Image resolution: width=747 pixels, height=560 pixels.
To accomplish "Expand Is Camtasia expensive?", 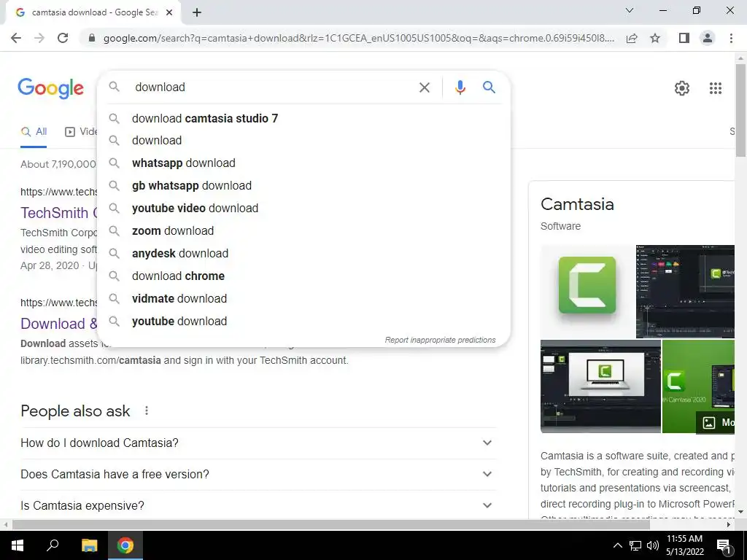I will [x=258, y=506].
